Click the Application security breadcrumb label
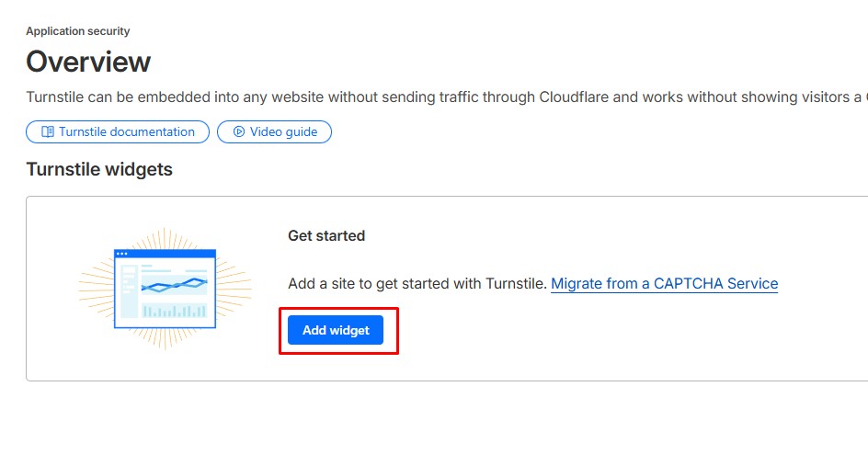This screenshot has width=868, height=466. click(x=78, y=31)
